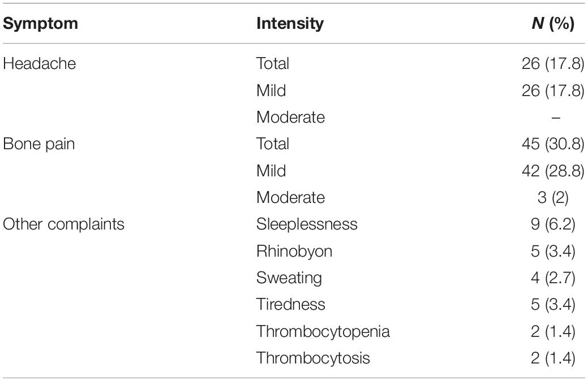Image resolution: width=588 pixels, height=381 pixels.
Task: Select the Other complaints row label
Action: [x=64, y=225]
